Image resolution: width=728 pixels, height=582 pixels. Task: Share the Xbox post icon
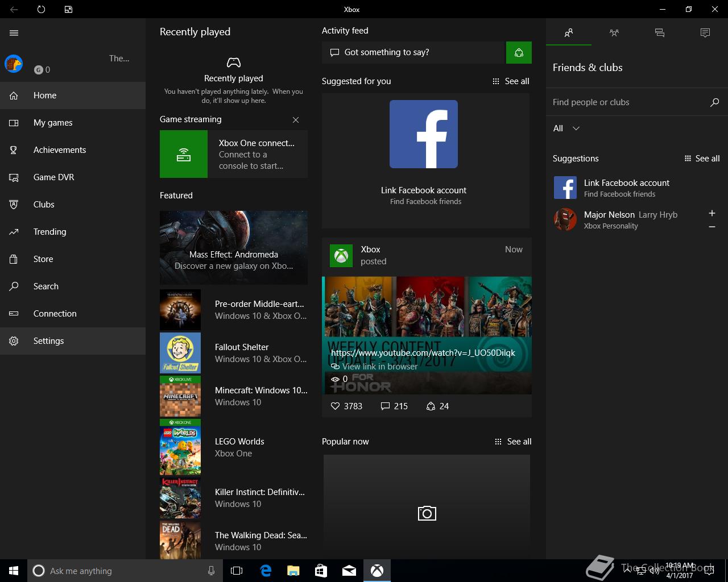(431, 406)
